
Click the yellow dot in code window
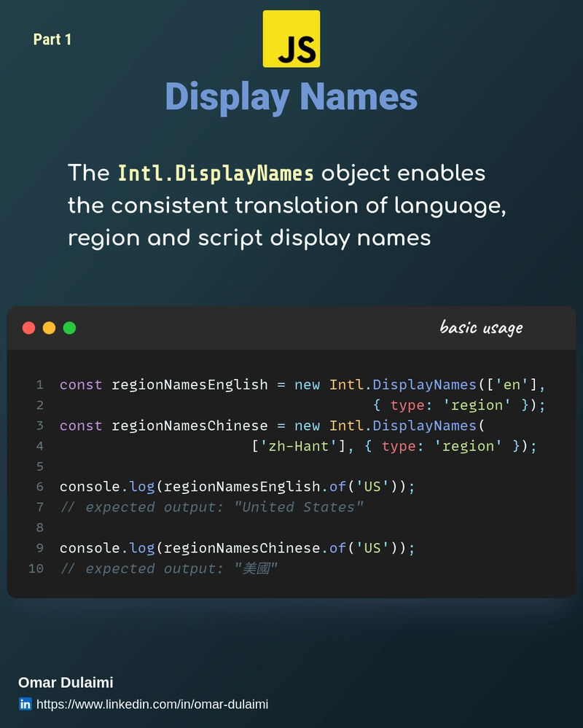point(50,328)
